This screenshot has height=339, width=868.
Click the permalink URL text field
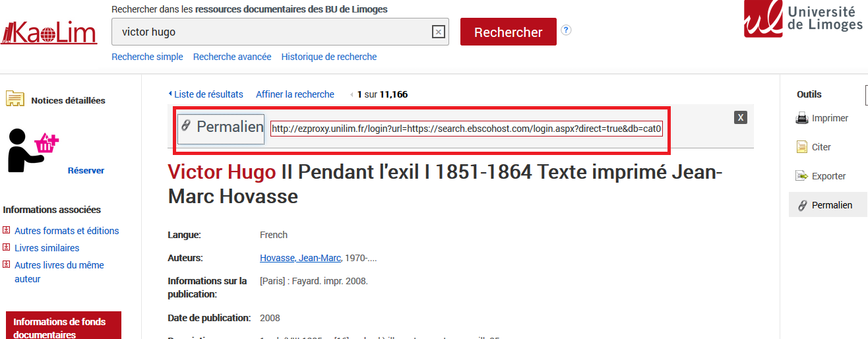click(x=466, y=129)
